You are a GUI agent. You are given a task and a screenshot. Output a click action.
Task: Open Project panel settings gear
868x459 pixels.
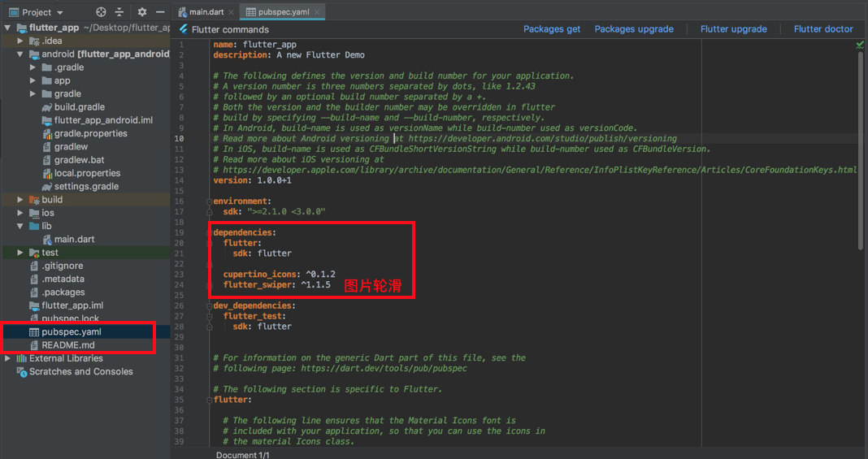point(142,12)
